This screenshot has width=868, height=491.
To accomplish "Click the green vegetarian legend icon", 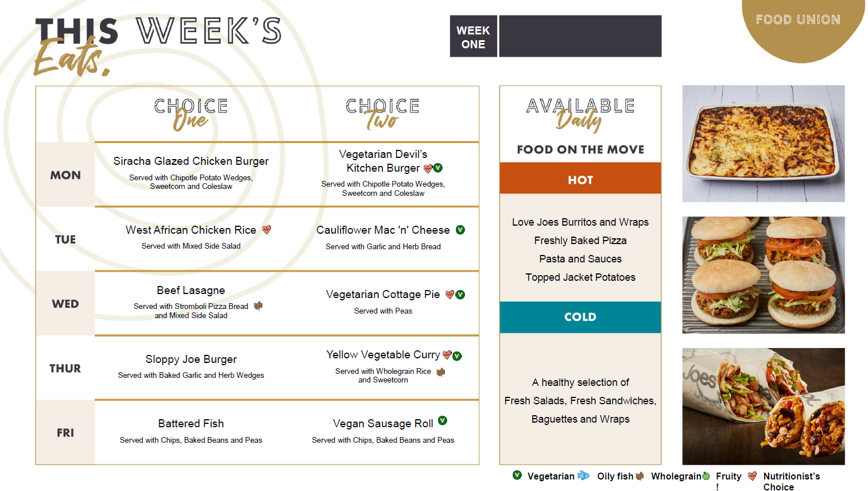I will [517, 475].
